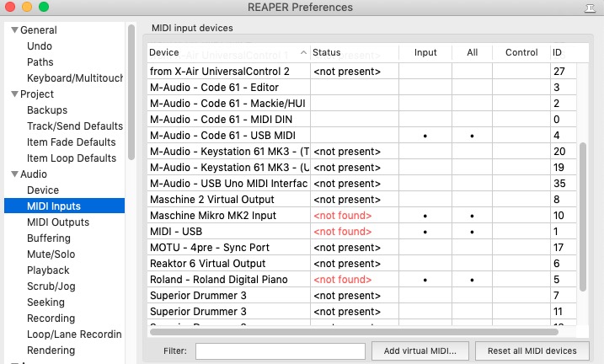Screen dimensions: 604x364
Task: Click the Filter text field
Action: point(281,351)
